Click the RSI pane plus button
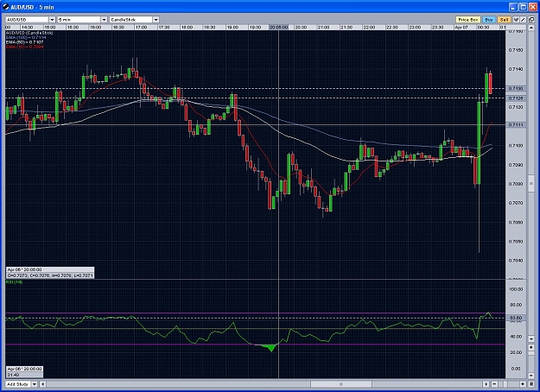Screen dimensions: 540x392 click(531, 348)
